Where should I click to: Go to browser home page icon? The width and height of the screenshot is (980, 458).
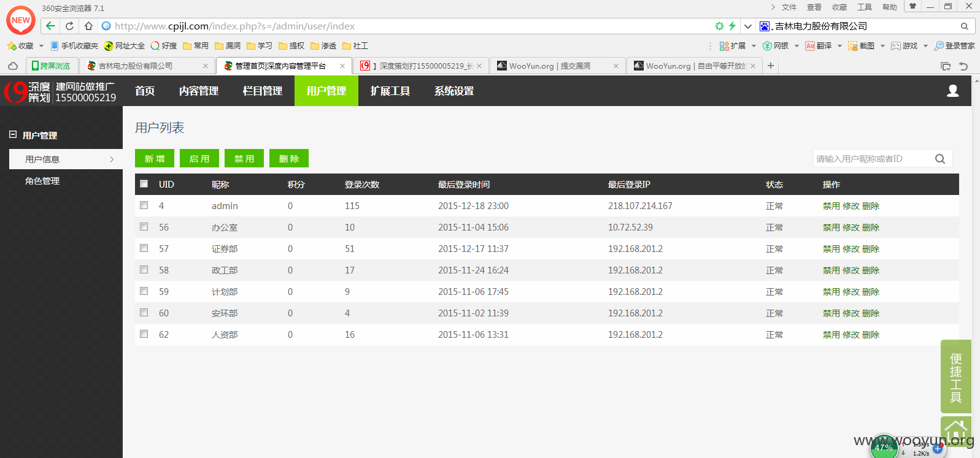pyautogui.click(x=88, y=26)
